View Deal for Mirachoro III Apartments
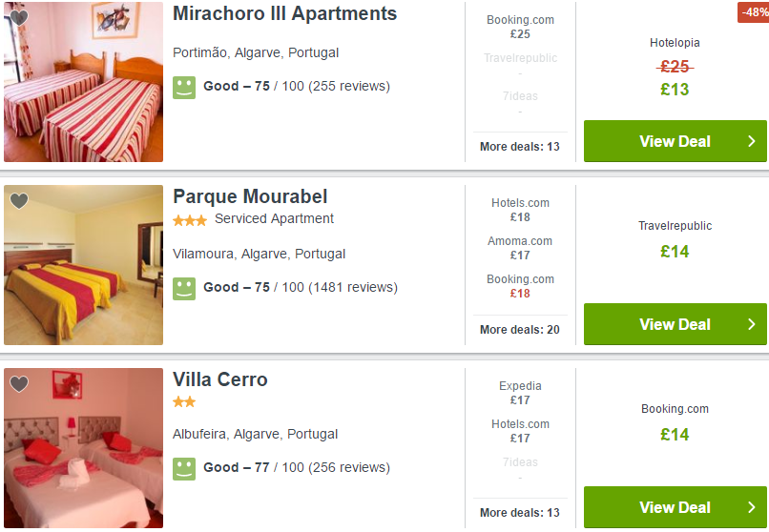The width and height of the screenshot is (769, 532). (x=675, y=141)
